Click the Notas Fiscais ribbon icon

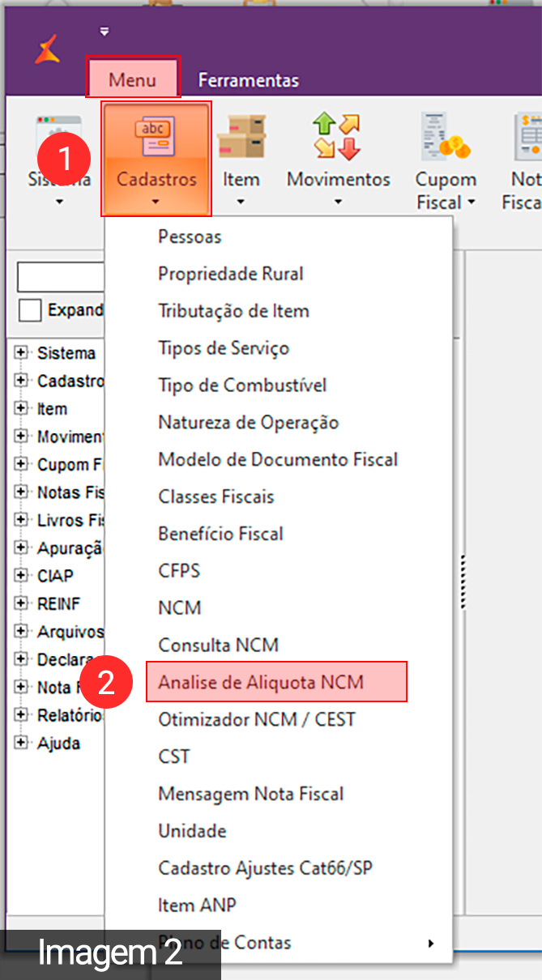527,136
